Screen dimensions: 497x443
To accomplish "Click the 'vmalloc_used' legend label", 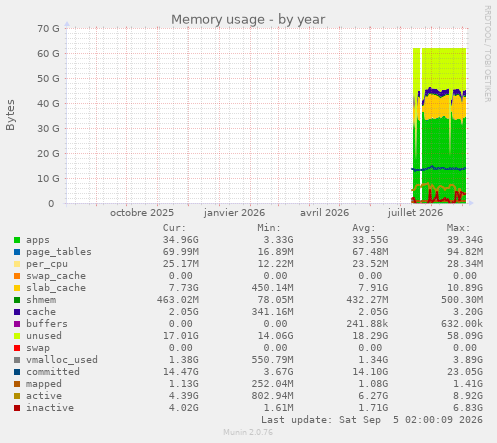I will [x=62, y=360].
